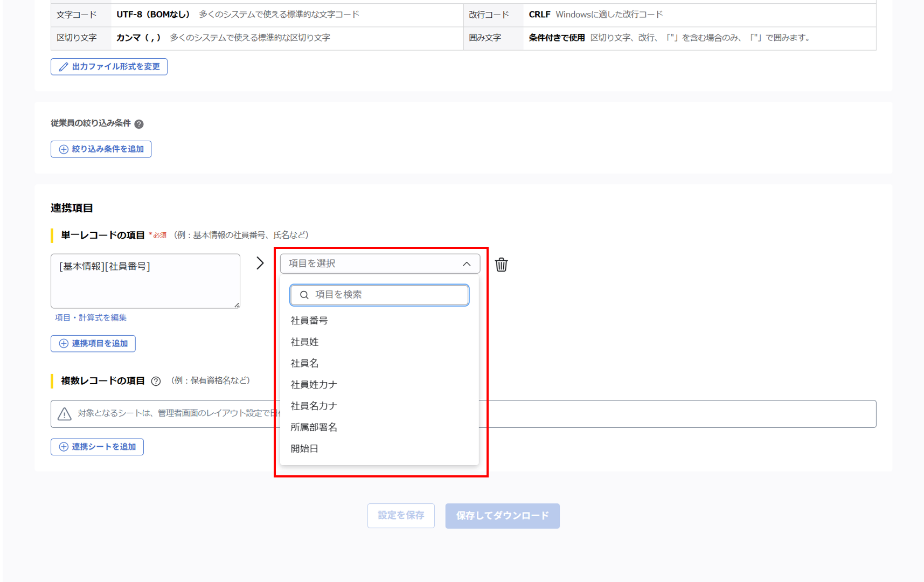This screenshot has width=924, height=582.
Task: Open the 項目・計算式を編集 link
Action: (91, 317)
